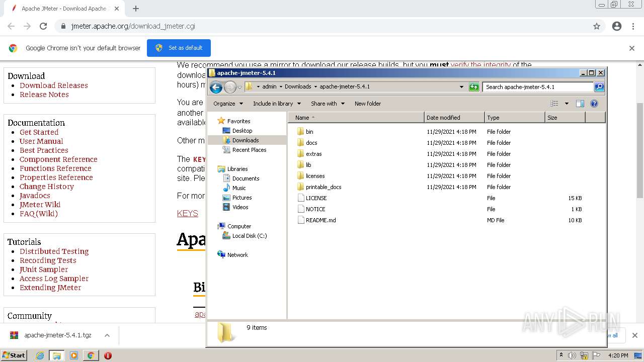Open Internet Explorer from the taskbar

(x=40, y=355)
